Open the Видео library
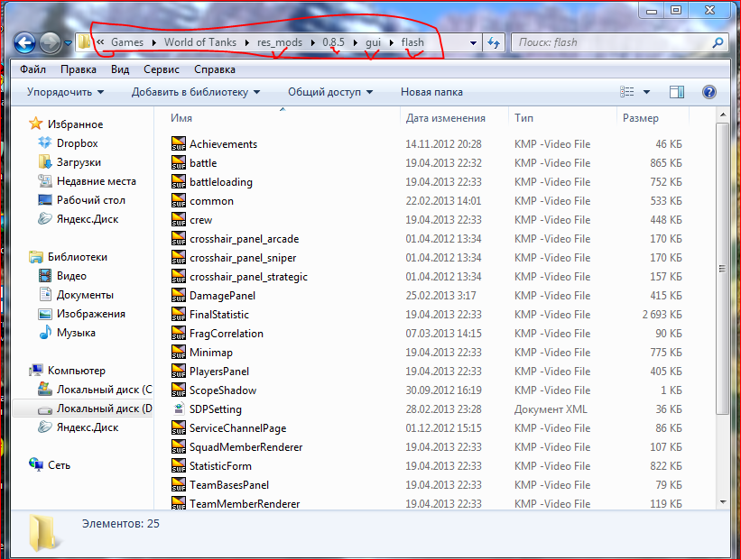 [x=71, y=276]
